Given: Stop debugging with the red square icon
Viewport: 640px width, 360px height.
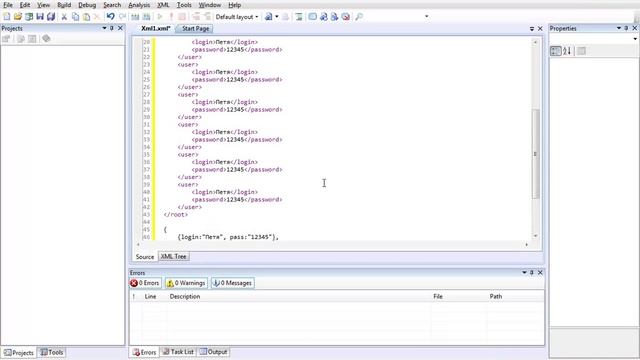Looking at the screenshot, I should pyautogui.click(x=182, y=17).
